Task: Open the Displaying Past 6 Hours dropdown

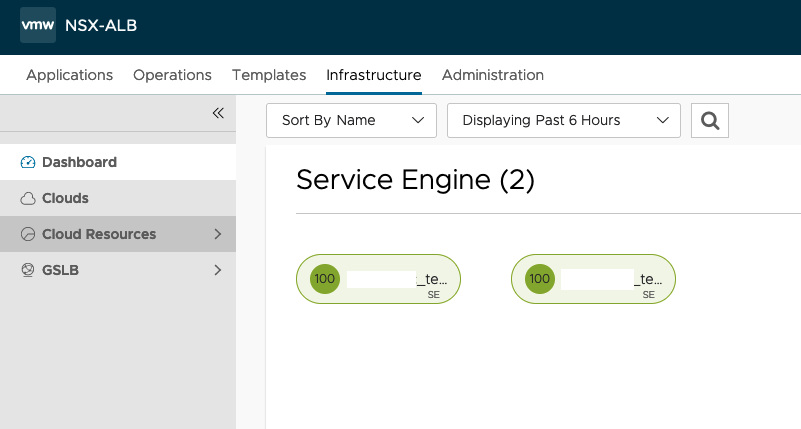Action: pos(564,121)
